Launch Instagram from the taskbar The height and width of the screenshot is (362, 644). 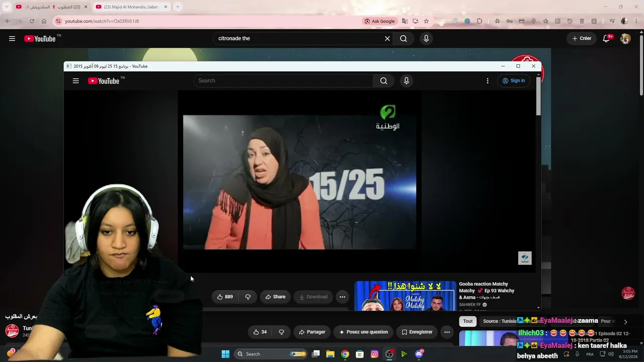(374, 354)
